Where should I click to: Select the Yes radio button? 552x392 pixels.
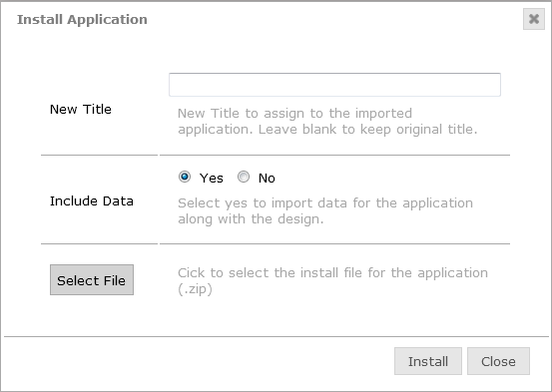coord(185,177)
